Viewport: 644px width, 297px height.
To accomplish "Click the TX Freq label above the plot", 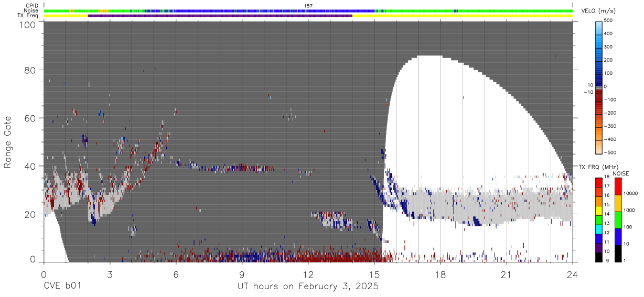I will tap(28, 15).
